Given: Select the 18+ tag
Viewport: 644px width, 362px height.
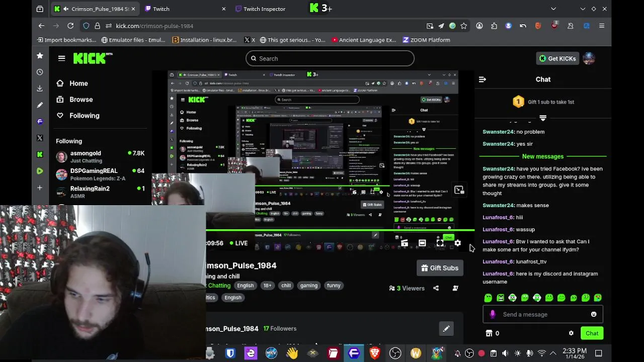Looking at the screenshot, I should pos(267,286).
